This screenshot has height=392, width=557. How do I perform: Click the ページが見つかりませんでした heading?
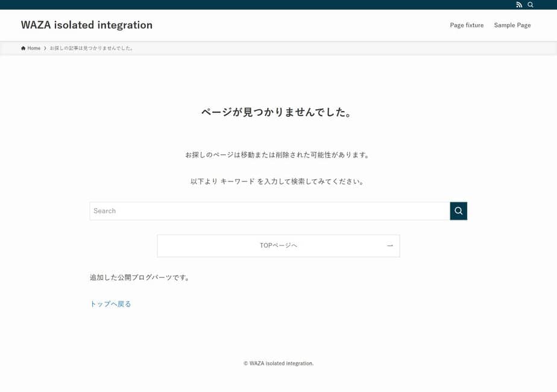tap(277, 112)
